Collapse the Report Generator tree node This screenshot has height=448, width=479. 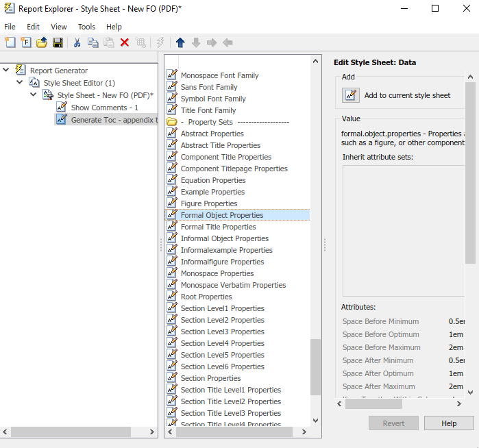[5, 70]
